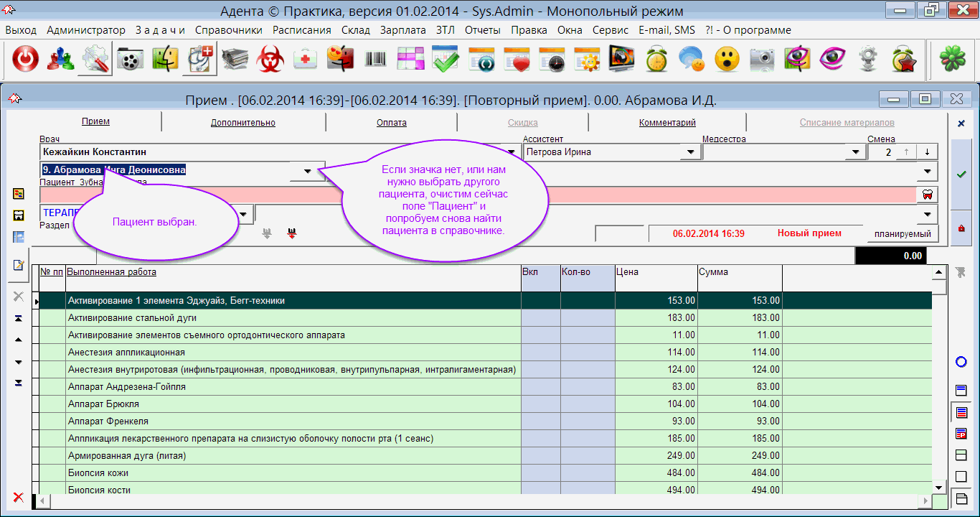The height and width of the screenshot is (517, 980).
Task: Click the green checkmark confirm icon
Action: 961,174
